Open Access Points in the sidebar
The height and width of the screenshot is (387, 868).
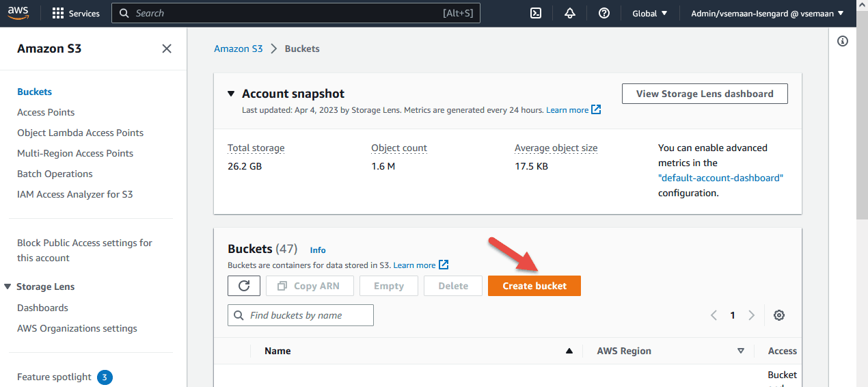(x=46, y=112)
